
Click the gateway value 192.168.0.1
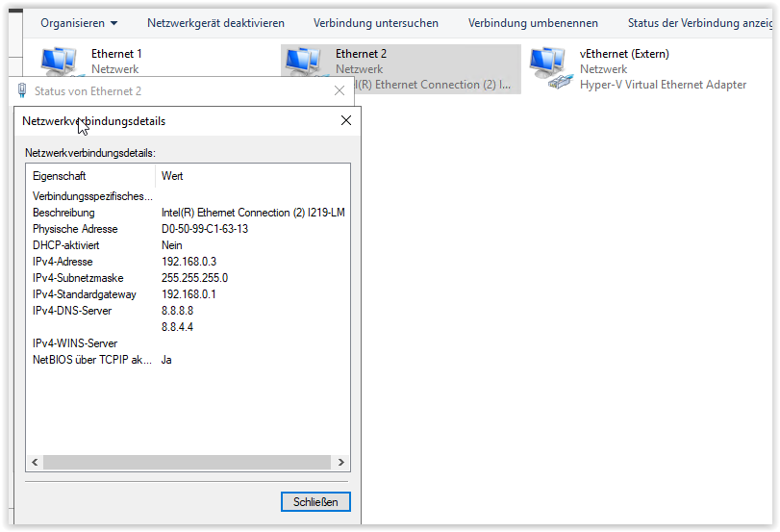(x=189, y=294)
